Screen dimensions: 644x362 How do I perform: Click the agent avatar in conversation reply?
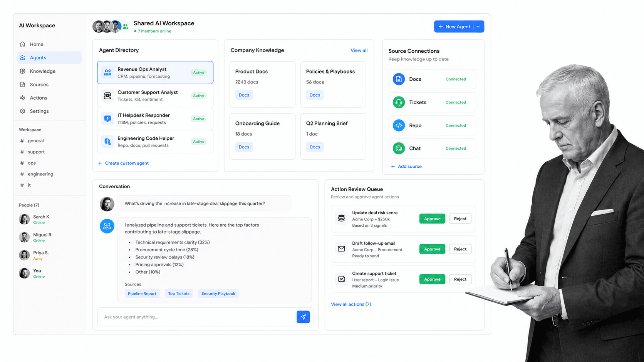click(x=107, y=226)
